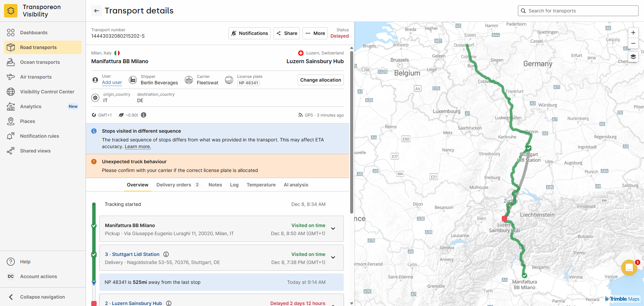This screenshot has width=644, height=306.
Task: Open the More actions menu
Action: [315, 33]
